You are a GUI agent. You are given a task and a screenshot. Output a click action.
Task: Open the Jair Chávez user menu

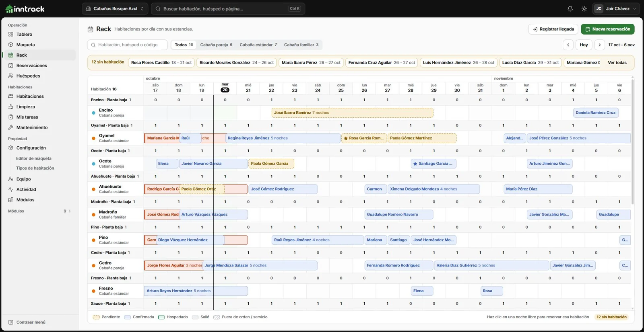(616, 8)
